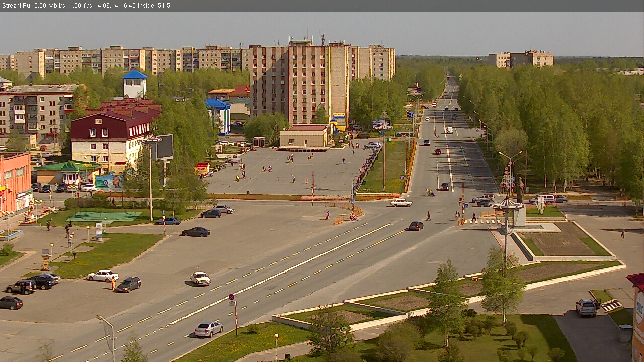Select the 14.06.14 16:42 timestamp

tap(114, 6)
